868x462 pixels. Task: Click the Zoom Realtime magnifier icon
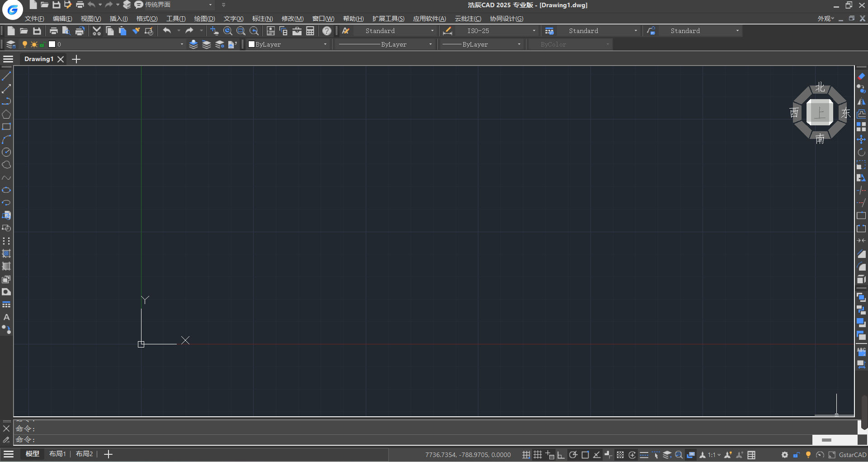point(228,31)
